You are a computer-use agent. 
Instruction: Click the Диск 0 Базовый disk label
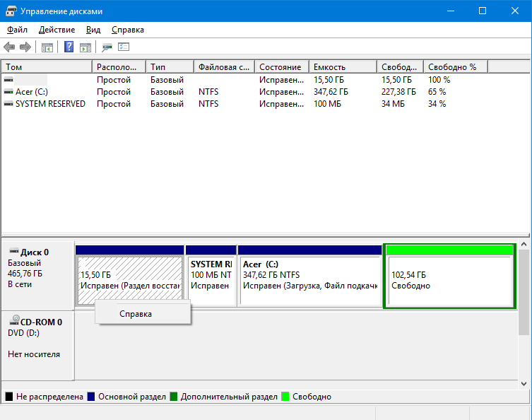[x=37, y=276]
